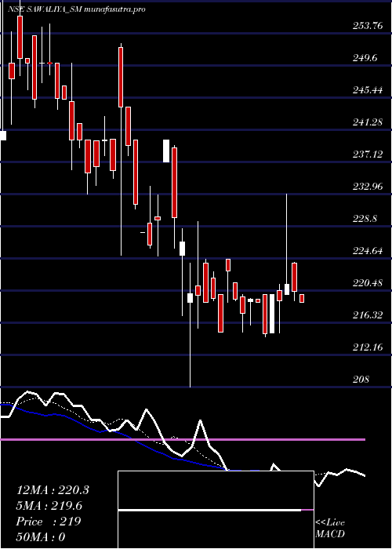Select the 241.28 price axis label
The width and height of the screenshot is (392, 549).
(368, 122)
